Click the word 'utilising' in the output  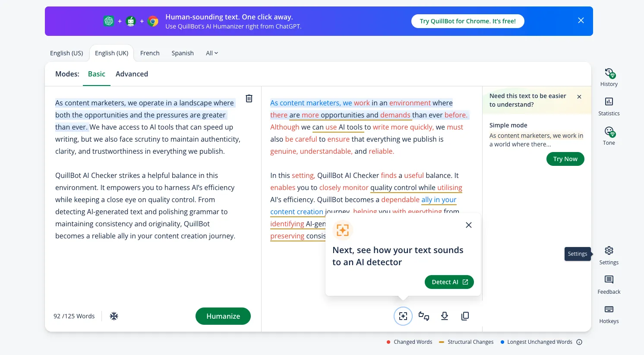click(x=450, y=187)
